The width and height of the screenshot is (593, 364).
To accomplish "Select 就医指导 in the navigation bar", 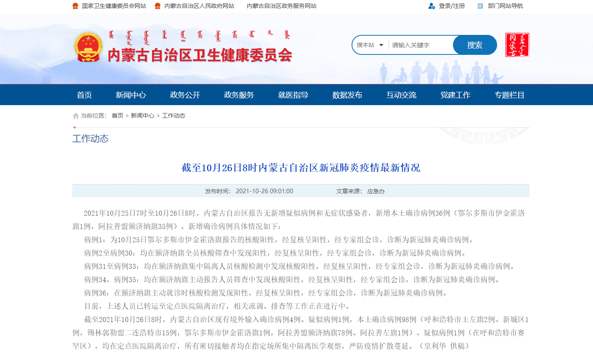I will tap(293, 95).
